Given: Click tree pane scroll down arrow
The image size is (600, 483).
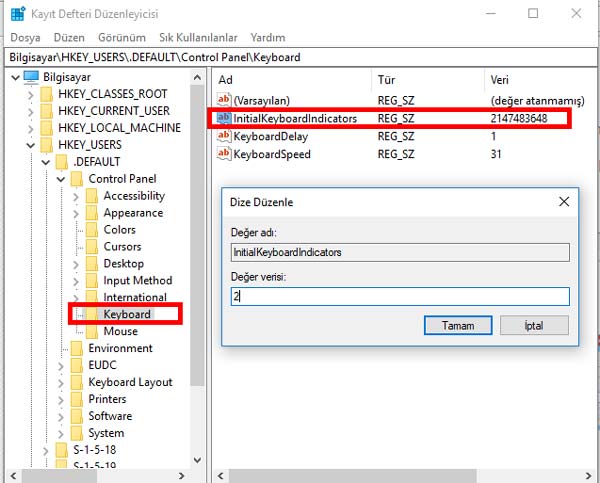Looking at the screenshot, I should (197, 460).
